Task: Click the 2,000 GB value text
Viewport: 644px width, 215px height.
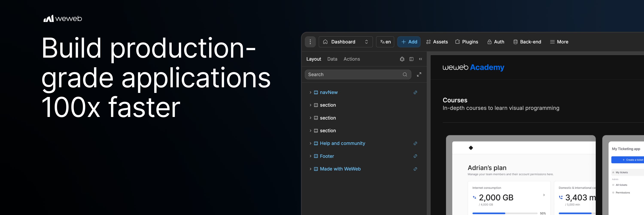Action: tap(496, 198)
